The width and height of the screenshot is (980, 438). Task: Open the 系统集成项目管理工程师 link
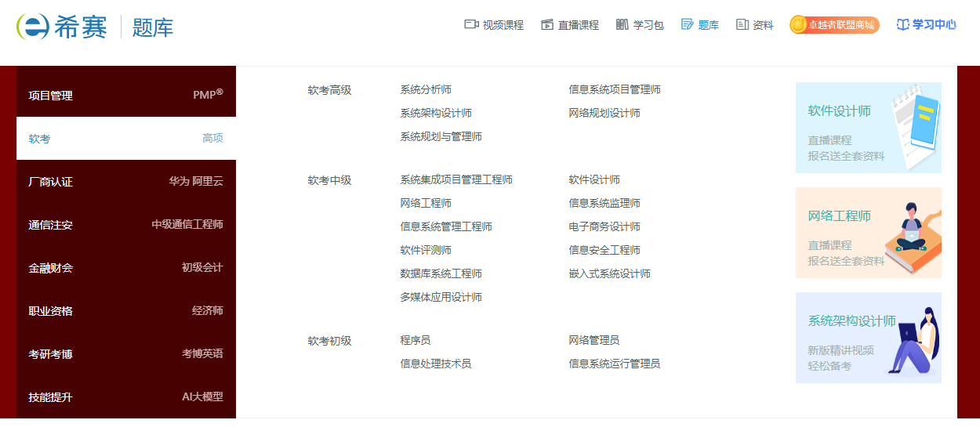456,180
